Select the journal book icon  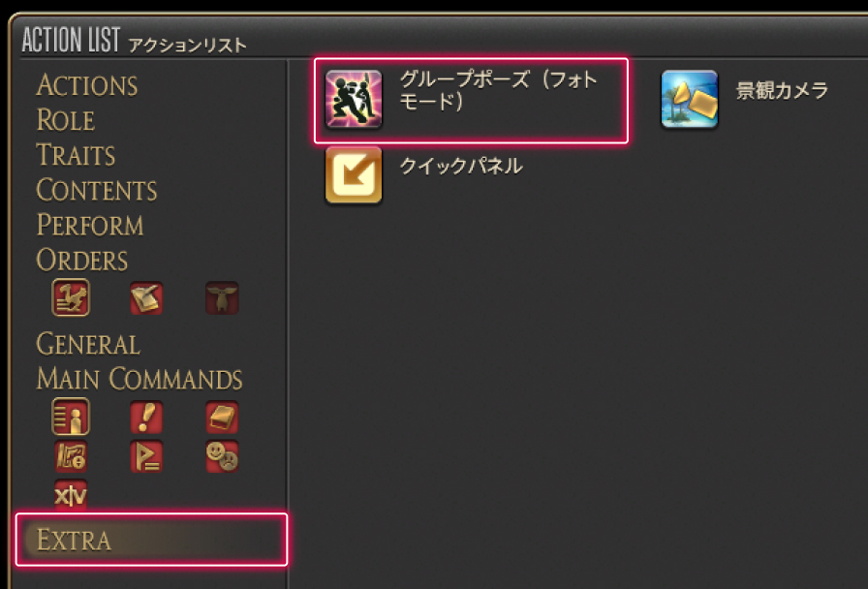click(x=222, y=417)
